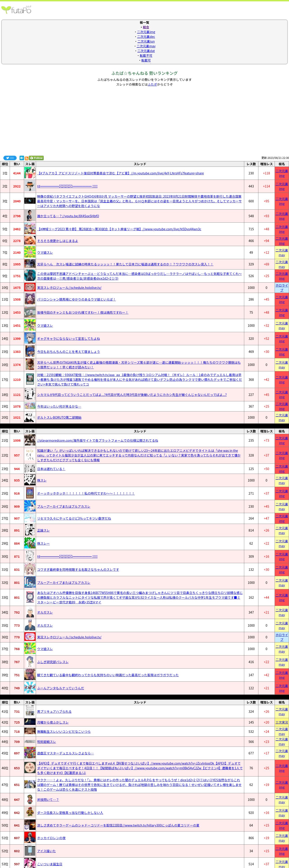Click the Hatena bookmark B! icon
The width and height of the screenshot is (289, 868).
tap(22, 158)
